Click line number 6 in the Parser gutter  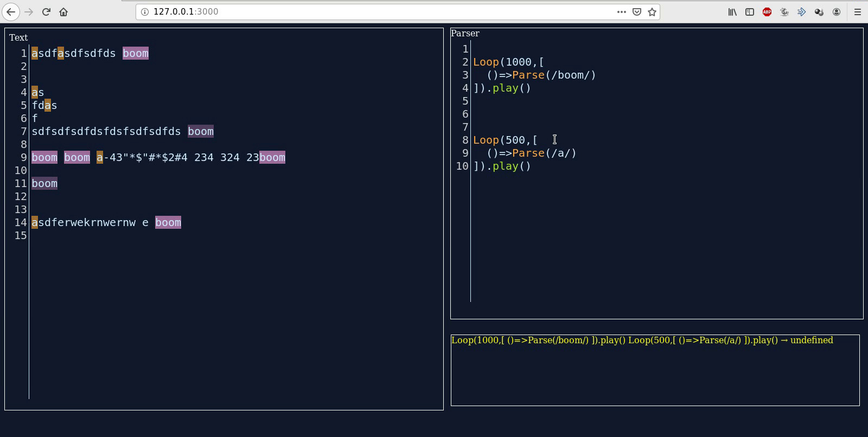465,114
